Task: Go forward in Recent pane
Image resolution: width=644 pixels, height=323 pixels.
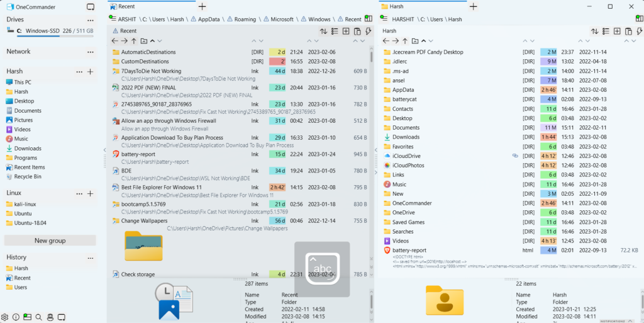Action: [x=124, y=41]
